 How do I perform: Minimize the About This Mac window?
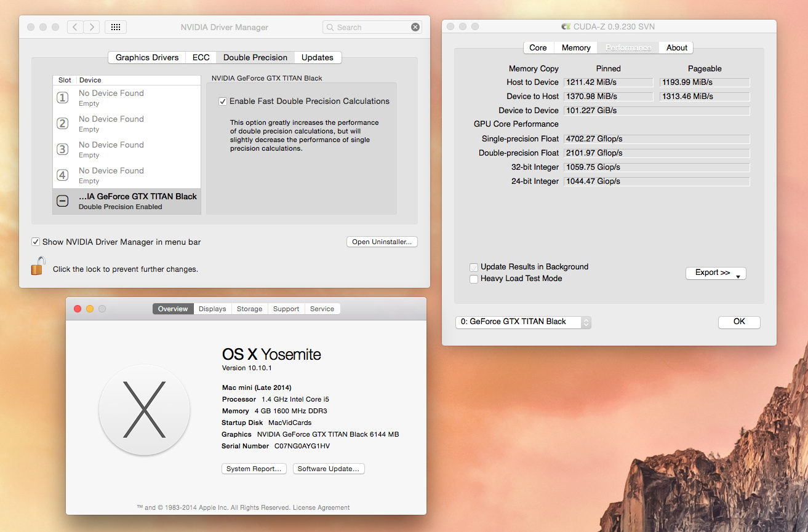90,309
